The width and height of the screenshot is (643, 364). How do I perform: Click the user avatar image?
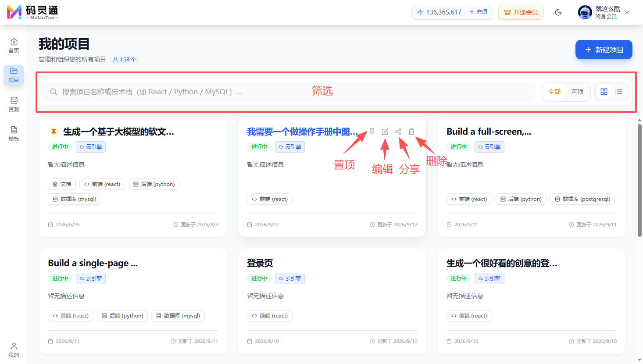click(x=585, y=12)
